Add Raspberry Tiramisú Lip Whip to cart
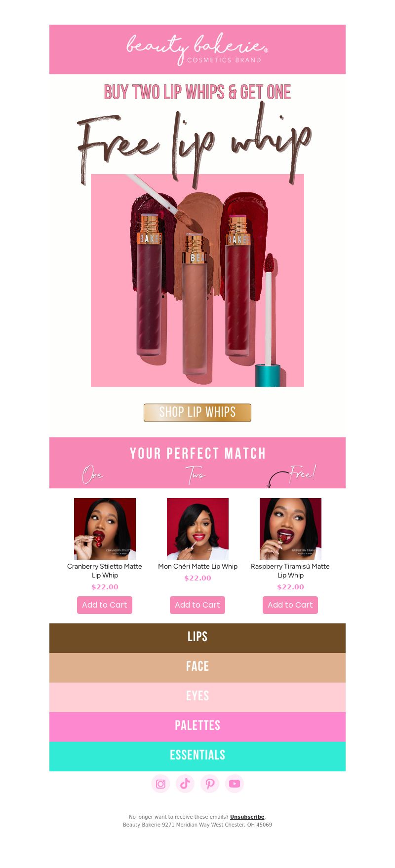 click(x=290, y=605)
